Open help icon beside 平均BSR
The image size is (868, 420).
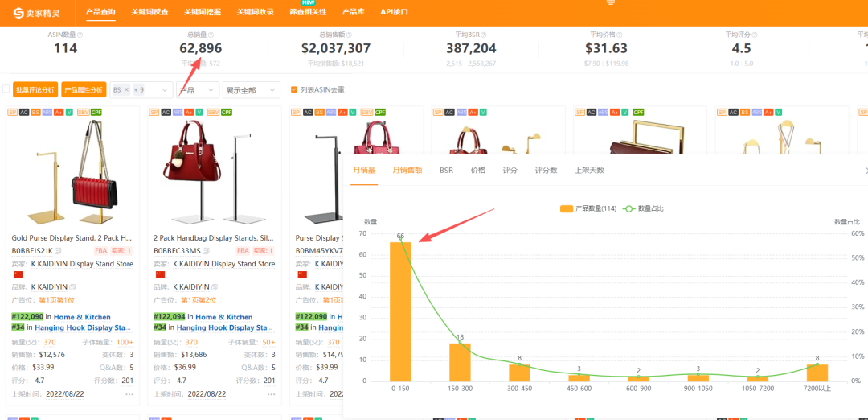pyautogui.click(x=484, y=35)
